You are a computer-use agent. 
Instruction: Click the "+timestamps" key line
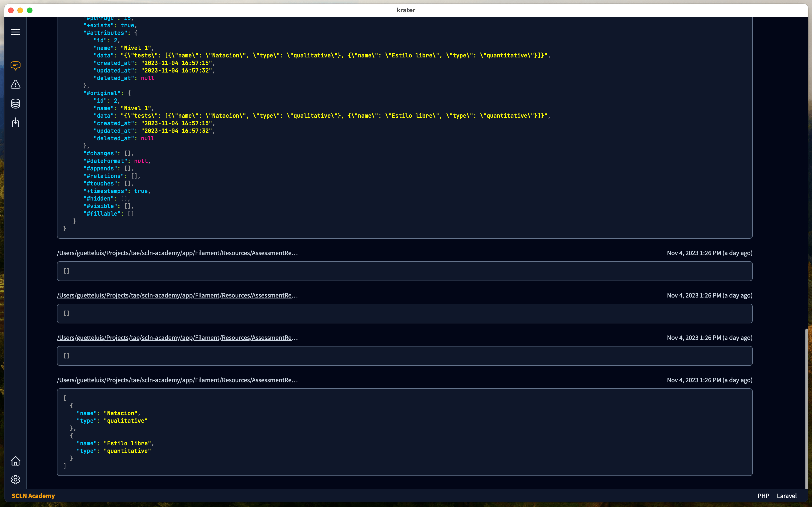pyautogui.click(x=117, y=191)
